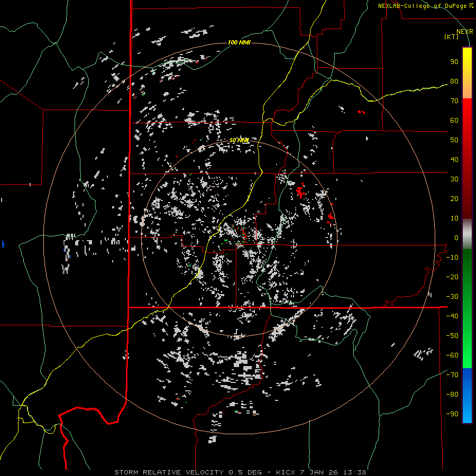Click the NEXLAB-College of DuPage title text

click(423, 6)
